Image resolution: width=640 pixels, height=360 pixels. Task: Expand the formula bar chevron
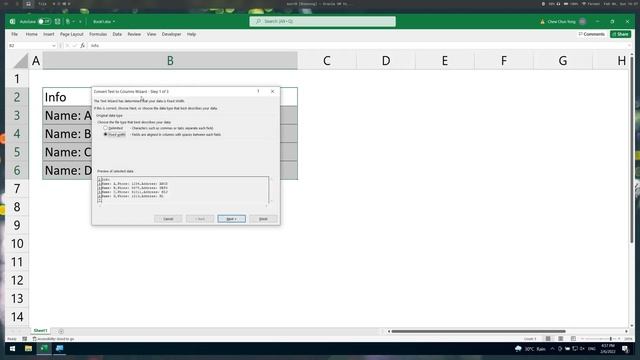coord(629,46)
